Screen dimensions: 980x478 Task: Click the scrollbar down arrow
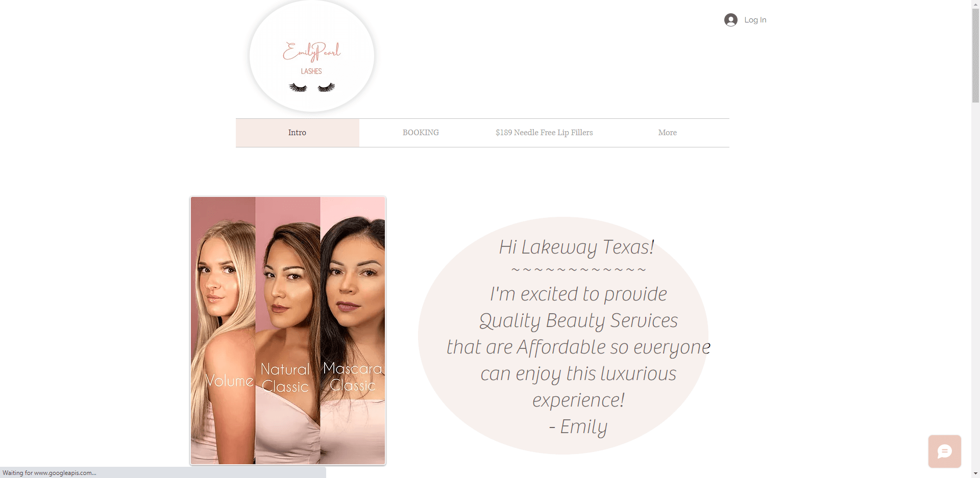pyautogui.click(x=975, y=473)
